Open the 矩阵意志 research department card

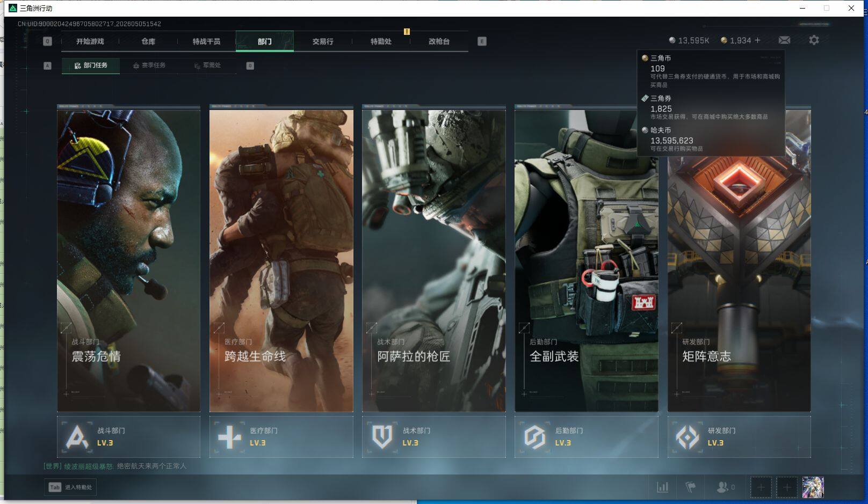click(x=739, y=261)
